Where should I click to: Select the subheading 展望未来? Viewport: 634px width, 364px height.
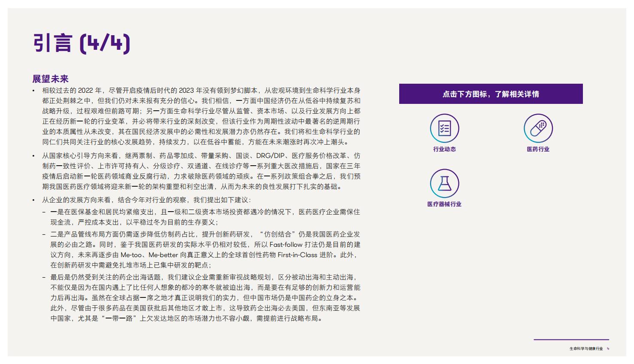click(x=51, y=79)
